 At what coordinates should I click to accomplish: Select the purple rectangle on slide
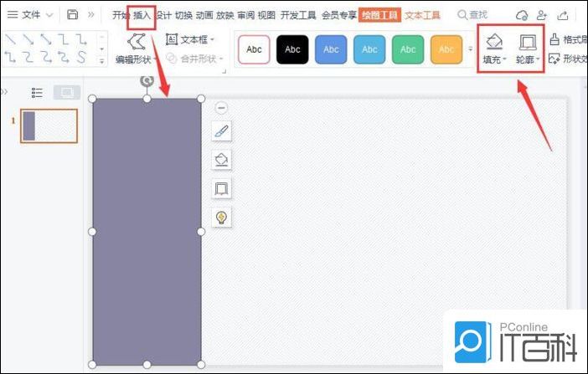pyautogui.click(x=147, y=232)
